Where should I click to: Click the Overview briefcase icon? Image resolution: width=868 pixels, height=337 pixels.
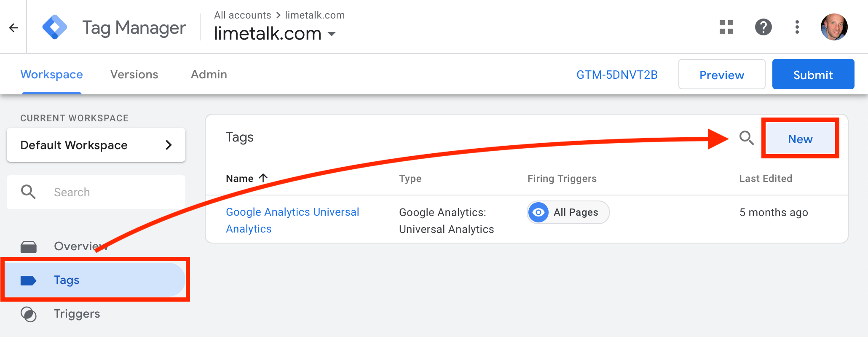[29, 246]
